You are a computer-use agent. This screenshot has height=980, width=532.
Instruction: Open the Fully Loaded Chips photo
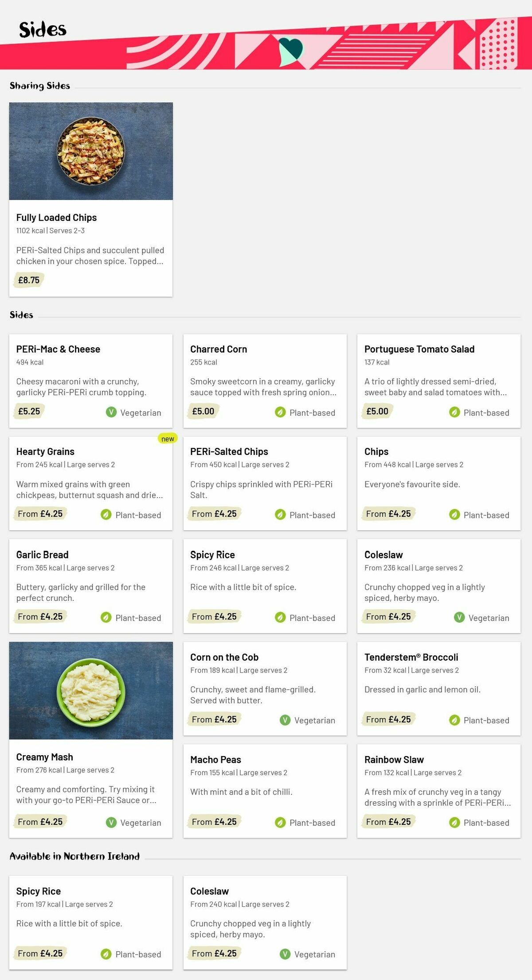91,151
